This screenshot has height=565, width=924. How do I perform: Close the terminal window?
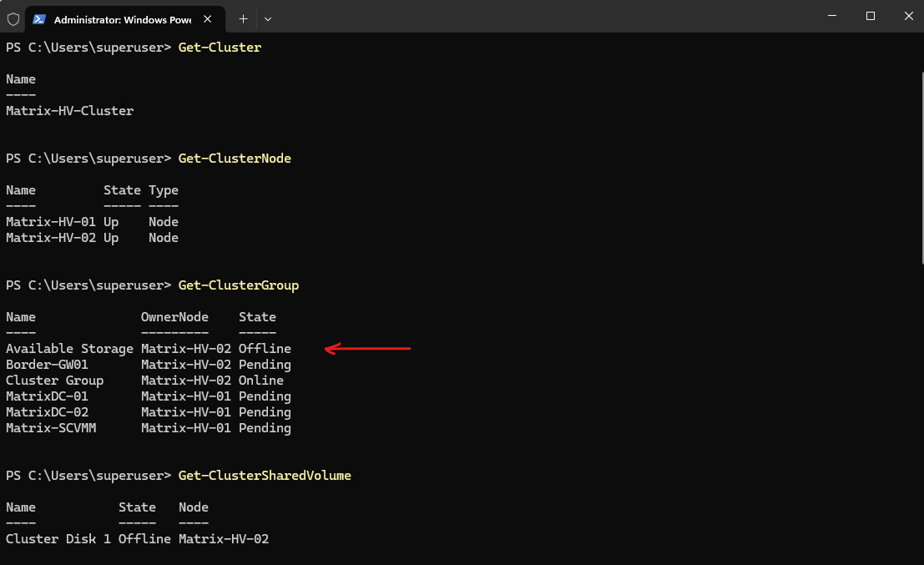point(909,16)
